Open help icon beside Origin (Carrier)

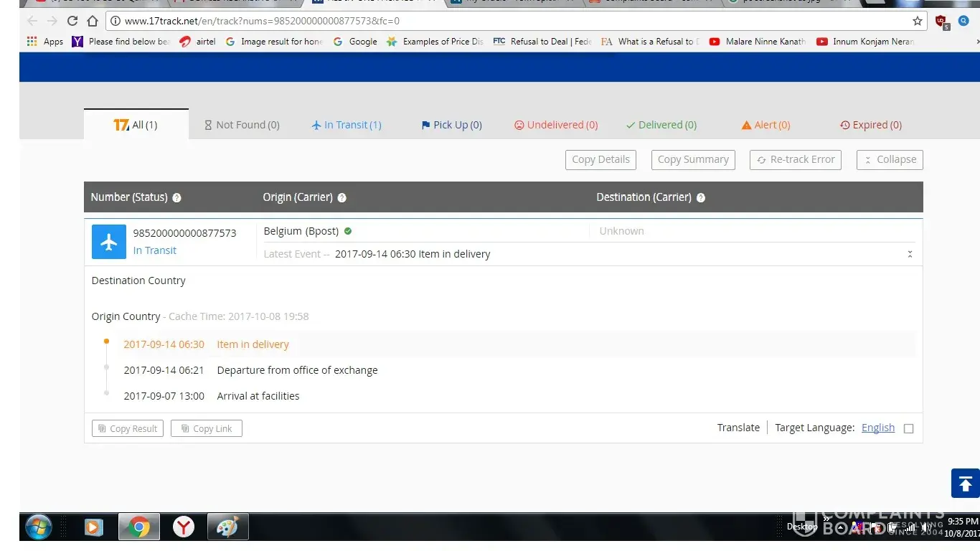[342, 198]
